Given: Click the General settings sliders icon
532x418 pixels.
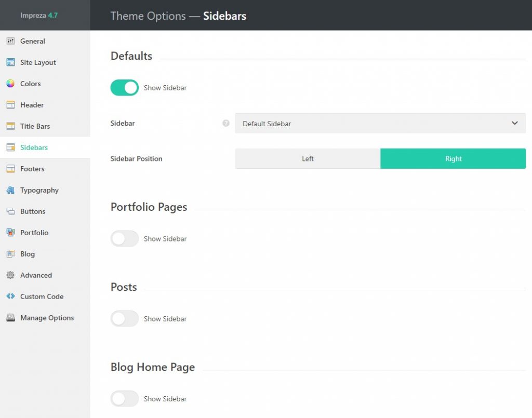Looking at the screenshot, I should [10, 41].
